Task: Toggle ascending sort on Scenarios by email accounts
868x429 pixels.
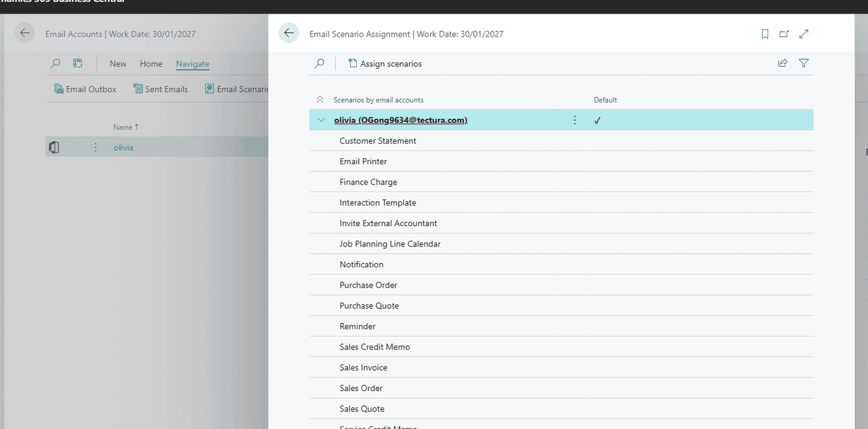Action: 319,99
